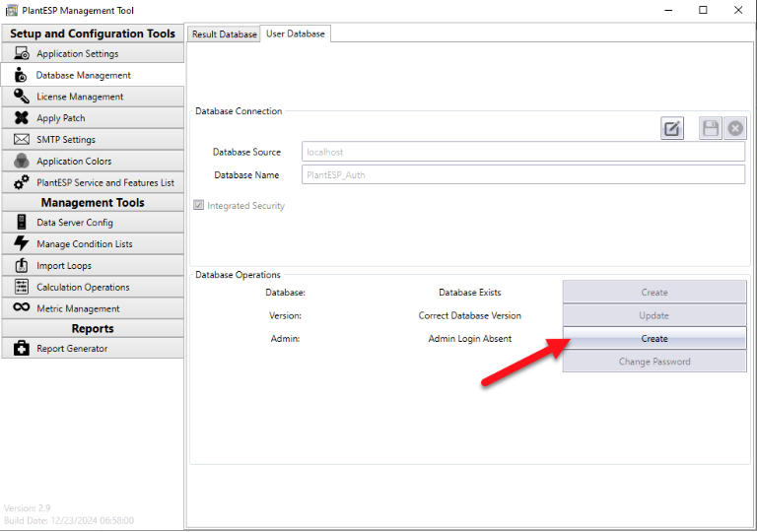Viewport: 757px width, 532px height.
Task: Click the Report Generator briefcase icon
Action: [x=22, y=348]
